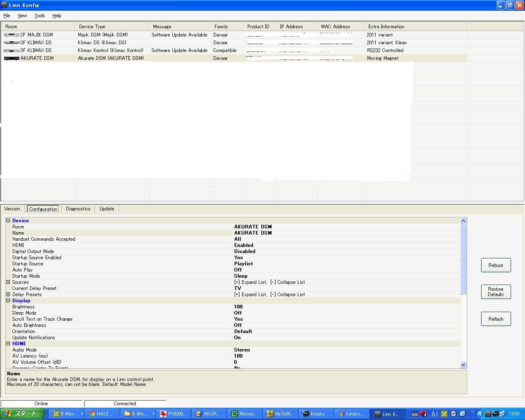Click the device icon in the Klimax Kontrol row
525x420 pixels.
click(11, 50)
